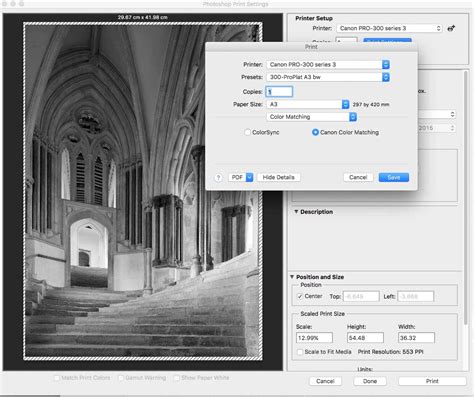Click the blue Save button
Image resolution: width=474 pixels, height=397 pixels.
click(394, 177)
